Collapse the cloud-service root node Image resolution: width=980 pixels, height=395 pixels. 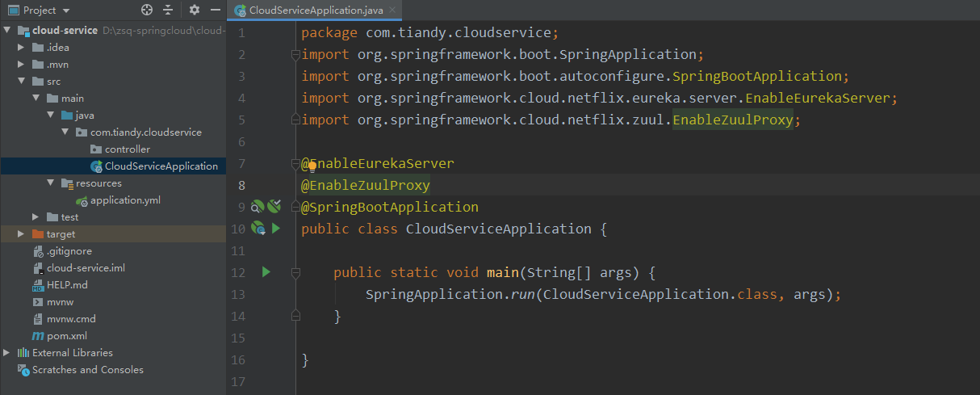(8, 31)
